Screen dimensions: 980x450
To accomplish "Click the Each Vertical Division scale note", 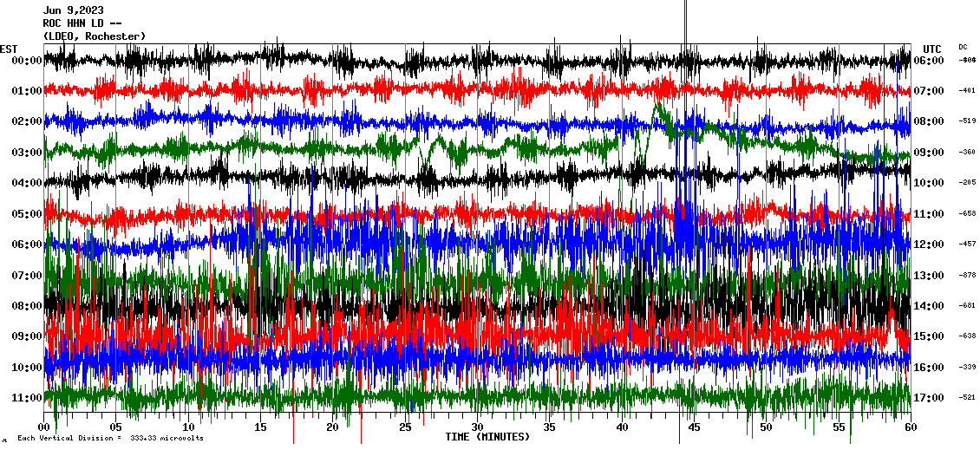I will pos(109,439).
